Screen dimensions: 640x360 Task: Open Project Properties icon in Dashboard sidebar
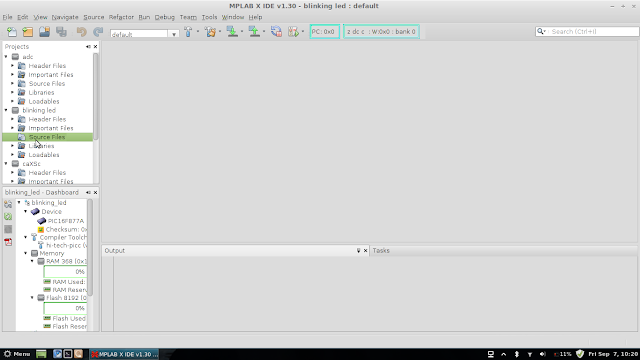[x=8, y=204]
